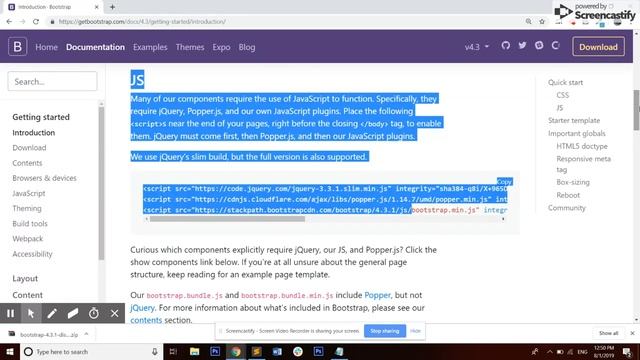Expand the Layout sidebar section
The image size is (640, 360).
(25, 278)
